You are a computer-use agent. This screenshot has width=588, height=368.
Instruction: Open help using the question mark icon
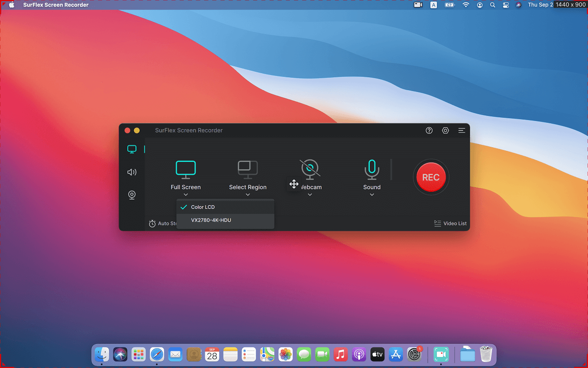pos(429,130)
